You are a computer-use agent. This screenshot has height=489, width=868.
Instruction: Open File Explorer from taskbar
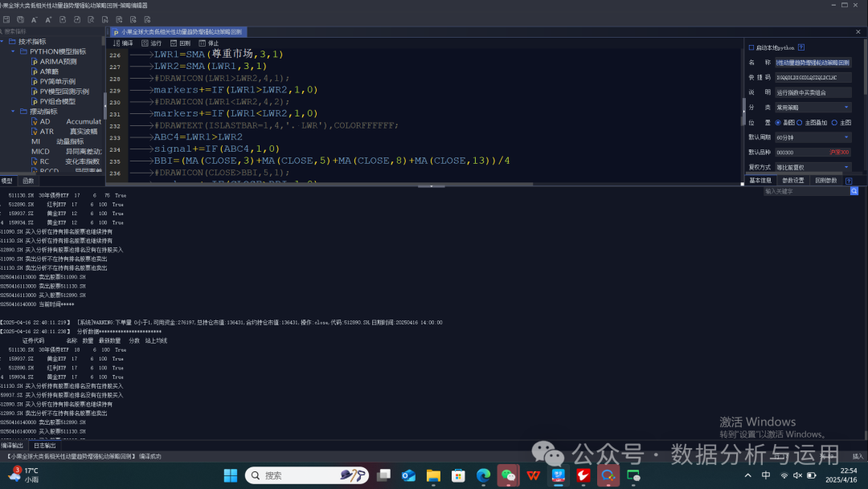click(x=433, y=475)
